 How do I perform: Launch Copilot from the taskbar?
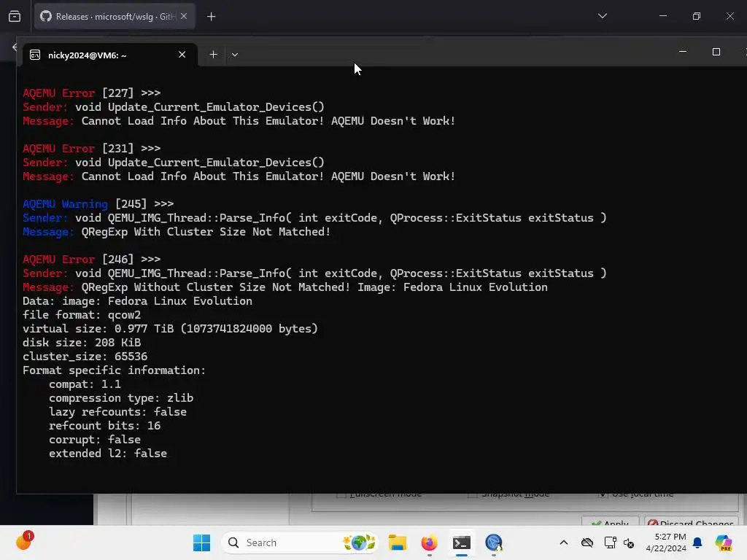pyautogui.click(x=724, y=542)
